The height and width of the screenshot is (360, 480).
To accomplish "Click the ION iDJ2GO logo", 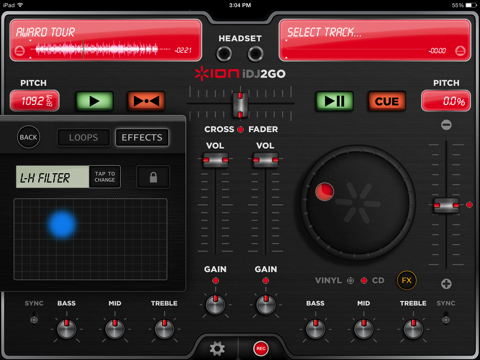I will click(240, 74).
